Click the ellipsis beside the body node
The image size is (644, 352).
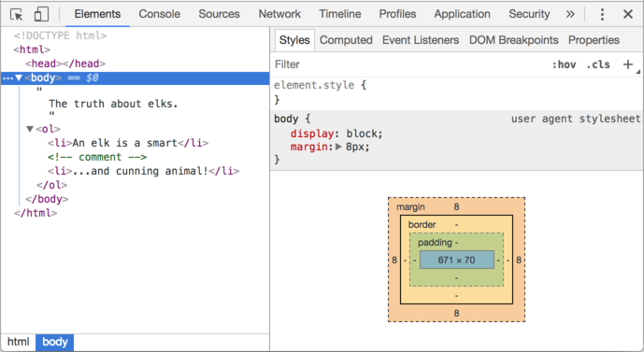[7, 77]
